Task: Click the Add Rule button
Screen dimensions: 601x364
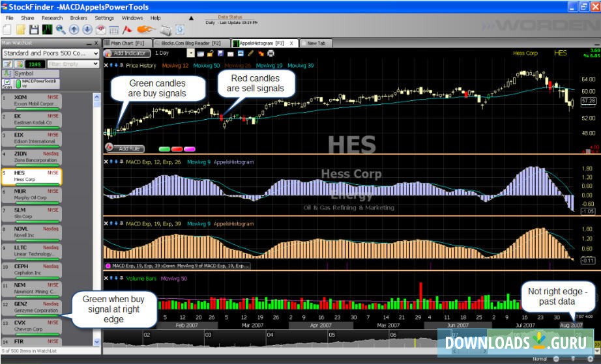Action: click(125, 148)
